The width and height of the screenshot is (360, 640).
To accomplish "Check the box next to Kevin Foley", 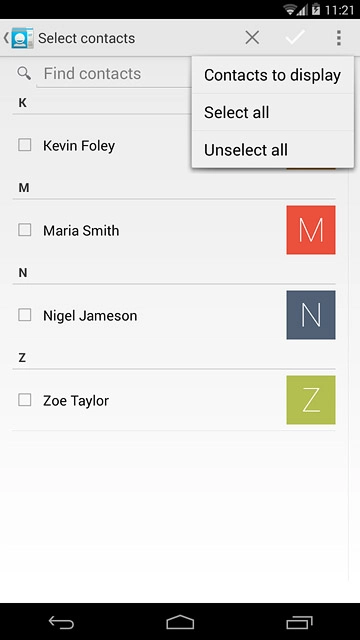I will coord(24,145).
